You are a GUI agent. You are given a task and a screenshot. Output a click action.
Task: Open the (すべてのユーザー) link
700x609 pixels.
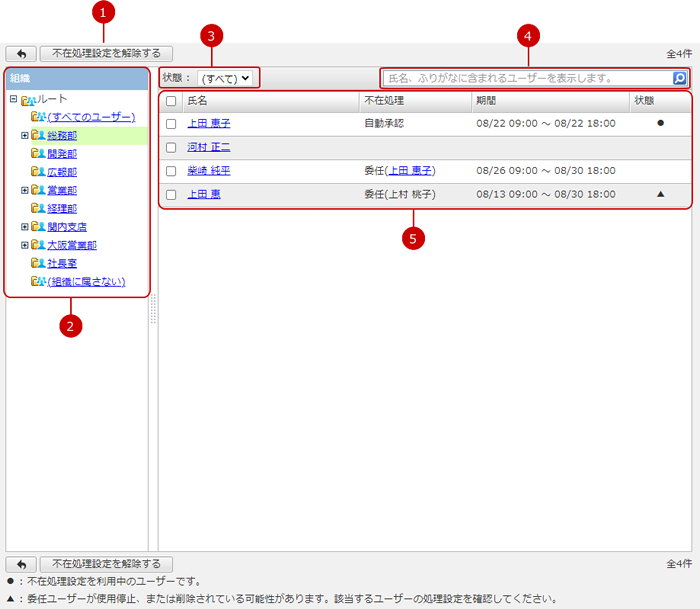(91, 117)
